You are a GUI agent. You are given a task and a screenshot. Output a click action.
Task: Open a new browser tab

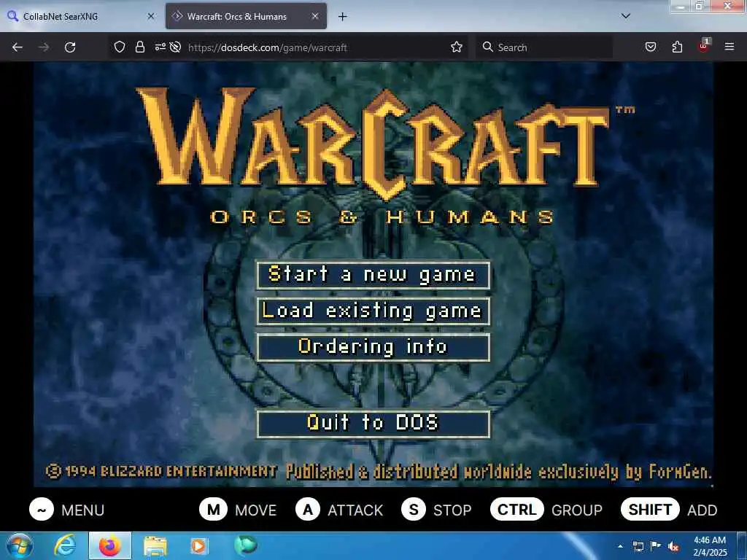pos(343,17)
